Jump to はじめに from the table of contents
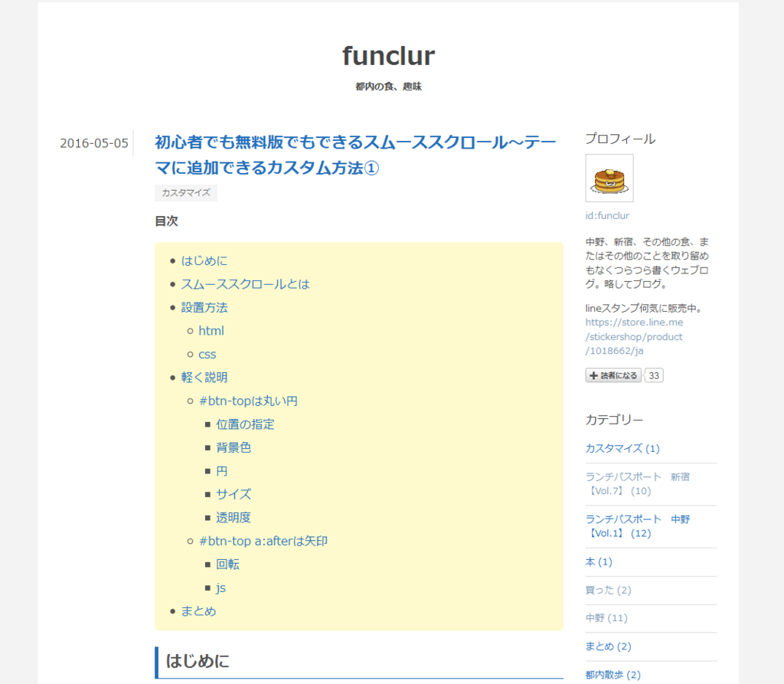 [x=204, y=260]
